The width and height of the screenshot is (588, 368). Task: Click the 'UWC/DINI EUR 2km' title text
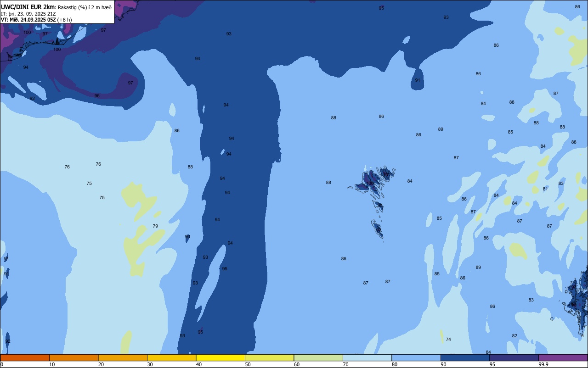coord(28,7)
